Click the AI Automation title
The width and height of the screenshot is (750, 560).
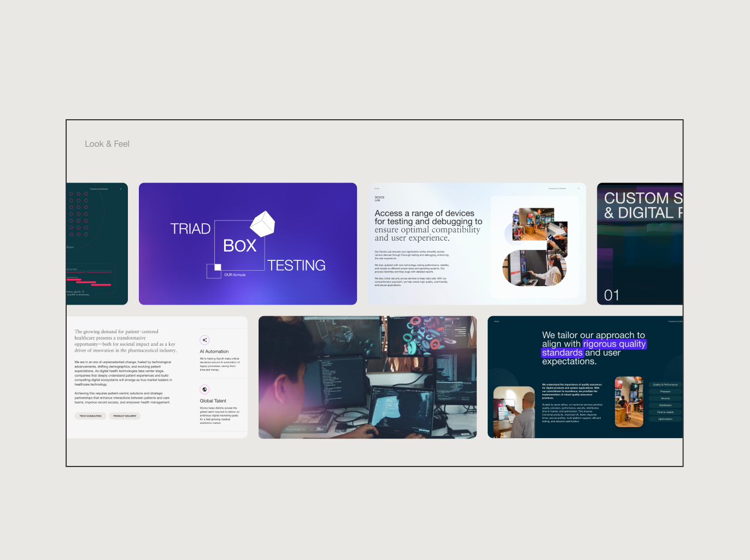pos(214,352)
